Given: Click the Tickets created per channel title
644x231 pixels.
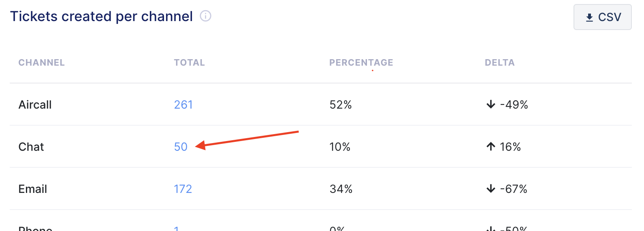Looking at the screenshot, I should 101,16.
